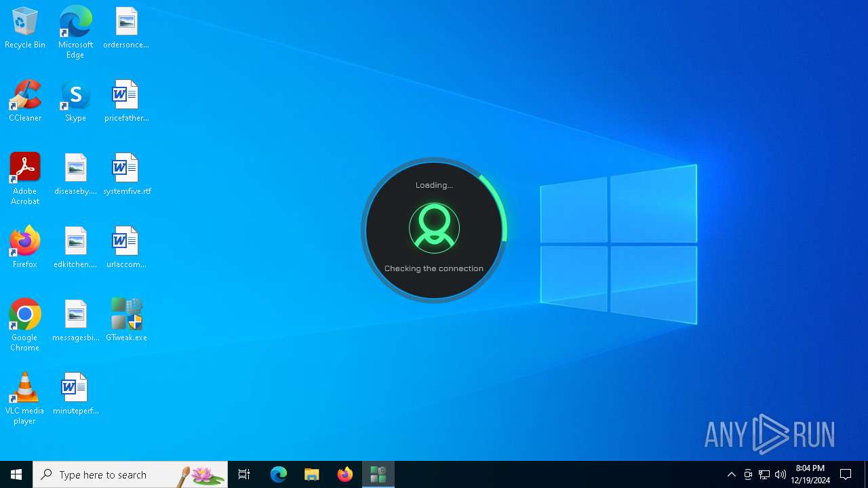Select the minuteperf Word document
The height and width of the screenshot is (488, 868).
click(75, 394)
